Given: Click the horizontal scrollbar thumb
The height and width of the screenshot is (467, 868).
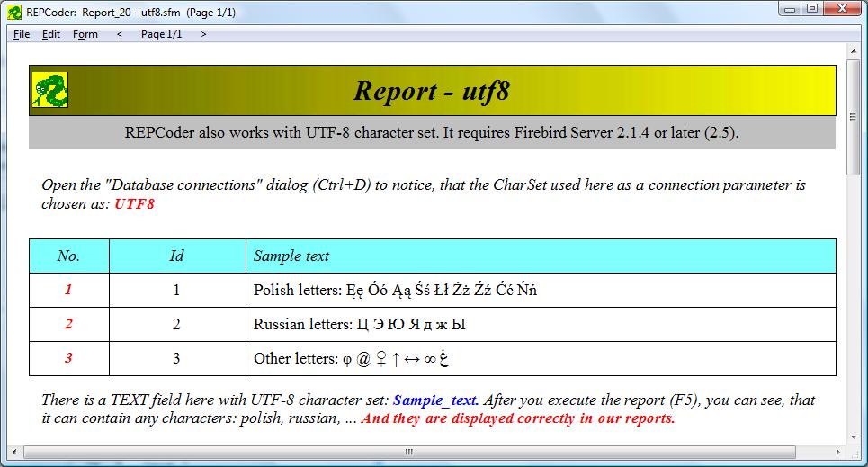Looking at the screenshot, I should pos(409,452).
